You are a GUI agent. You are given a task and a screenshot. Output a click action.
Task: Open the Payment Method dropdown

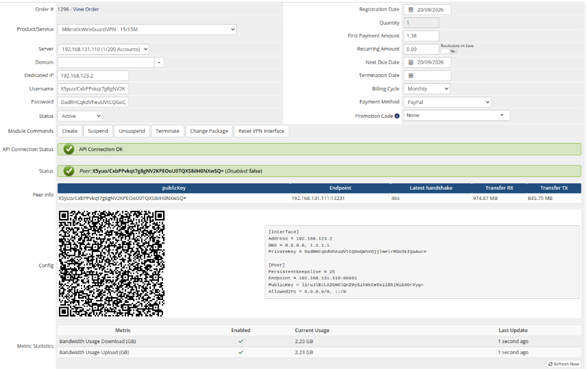click(x=447, y=102)
